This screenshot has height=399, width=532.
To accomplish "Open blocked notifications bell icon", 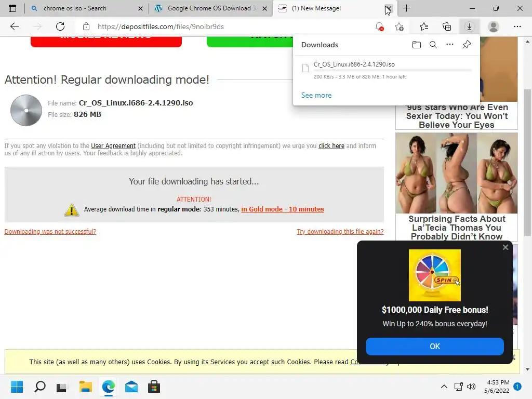I will click(379, 26).
